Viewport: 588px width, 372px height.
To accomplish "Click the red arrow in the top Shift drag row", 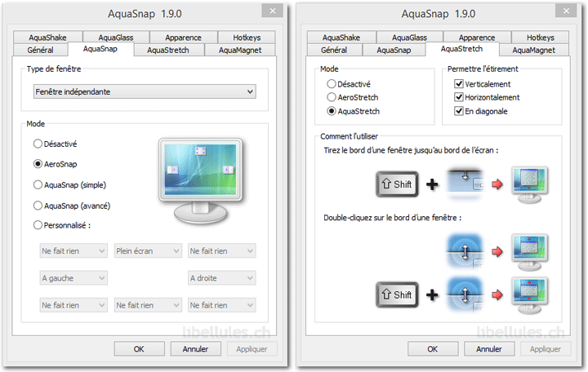I will pyautogui.click(x=497, y=184).
